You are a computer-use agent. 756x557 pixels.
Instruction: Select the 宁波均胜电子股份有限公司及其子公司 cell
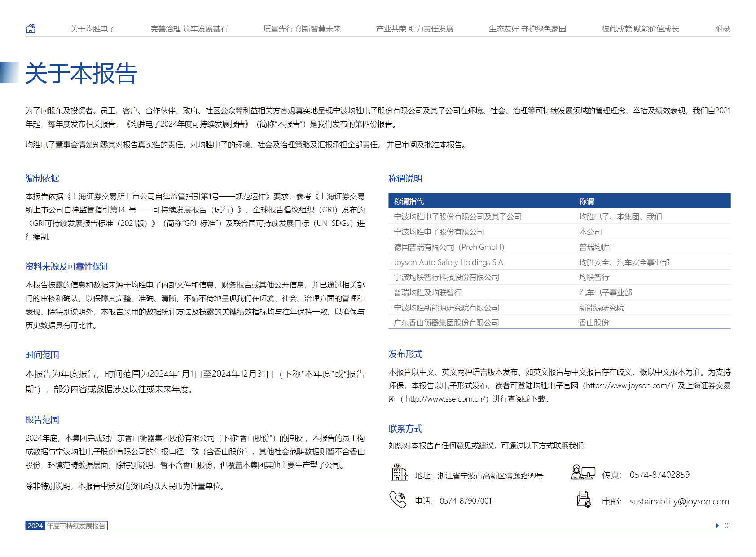pyautogui.click(x=458, y=217)
